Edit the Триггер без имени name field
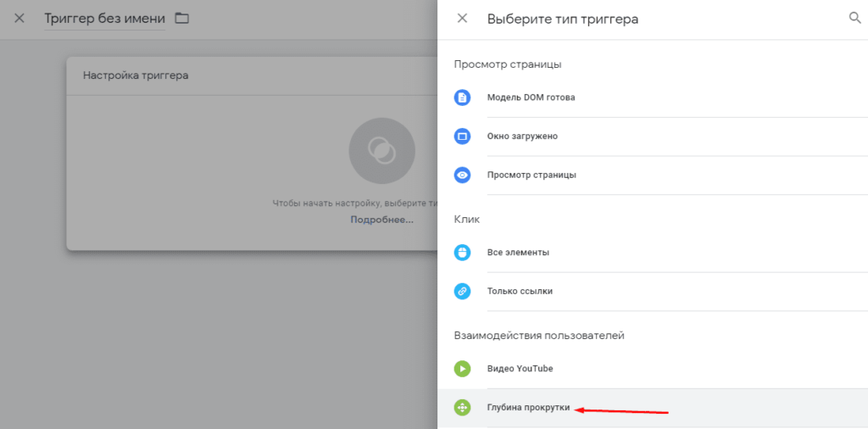The width and height of the screenshot is (868, 429). point(104,19)
